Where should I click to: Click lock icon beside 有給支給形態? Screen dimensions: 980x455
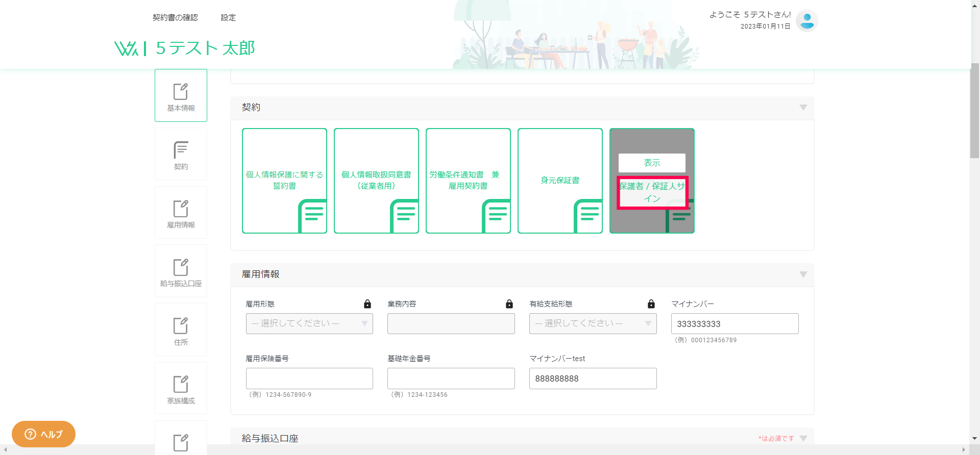651,304
